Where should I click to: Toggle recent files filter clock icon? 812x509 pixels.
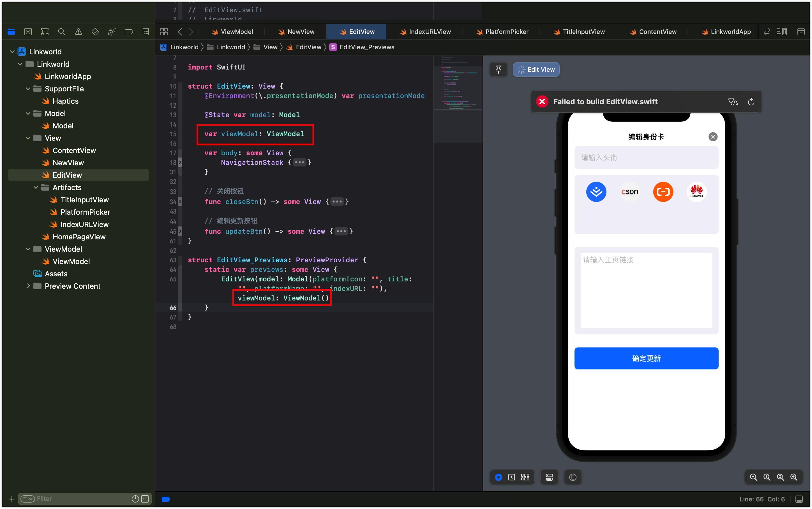coord(135,499)
